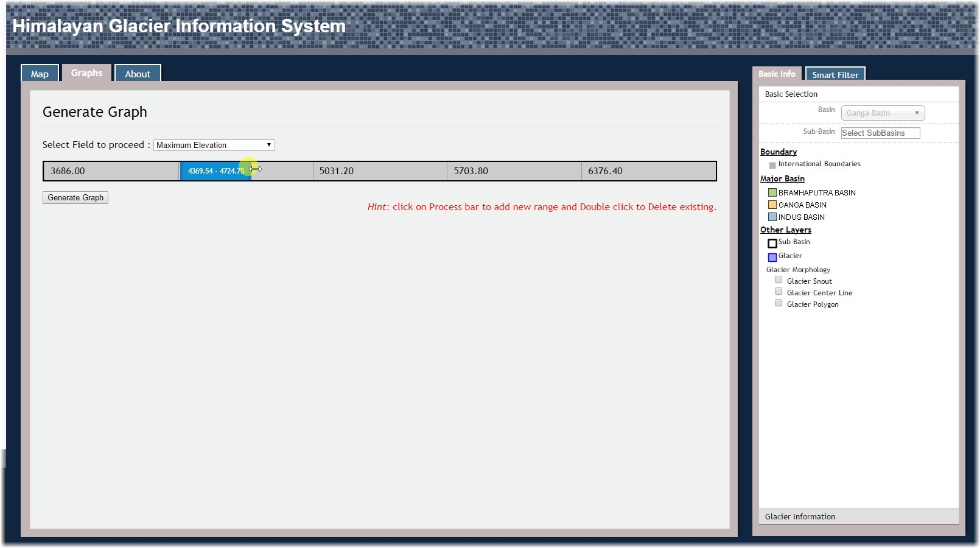The image size is (980, 548).
Task: Select the blue 4369.54 - 4724.75 range
Action: pos(215,171)
